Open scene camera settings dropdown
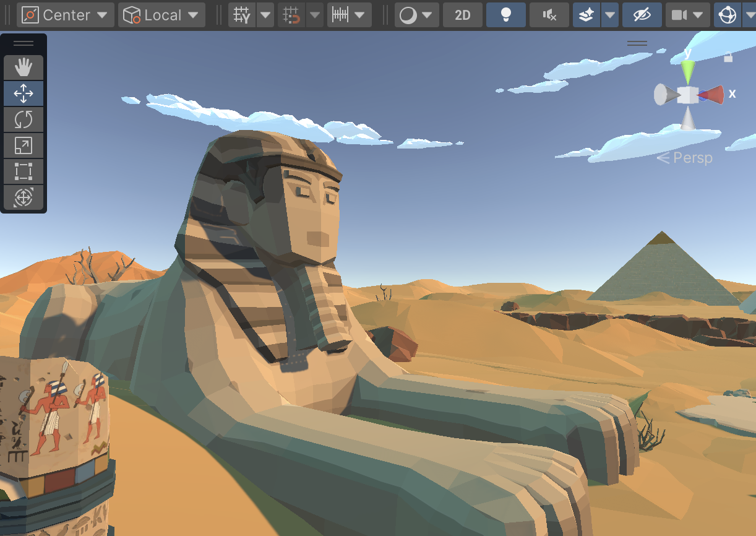The image size is (756, 536). click(x=688, y=15)
